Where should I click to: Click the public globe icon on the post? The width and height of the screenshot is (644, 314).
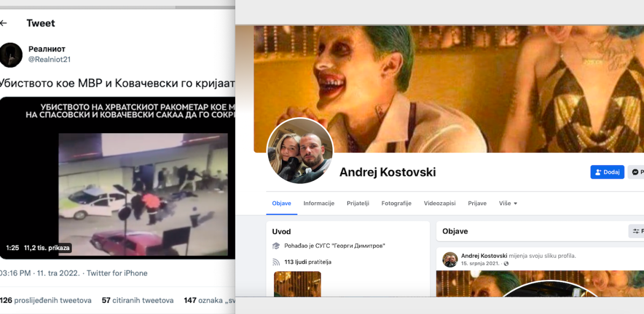click(506, 264)
